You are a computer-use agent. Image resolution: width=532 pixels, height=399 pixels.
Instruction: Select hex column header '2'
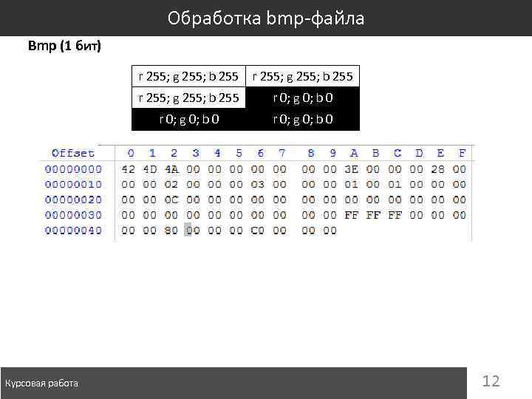(x=174, y=154)
